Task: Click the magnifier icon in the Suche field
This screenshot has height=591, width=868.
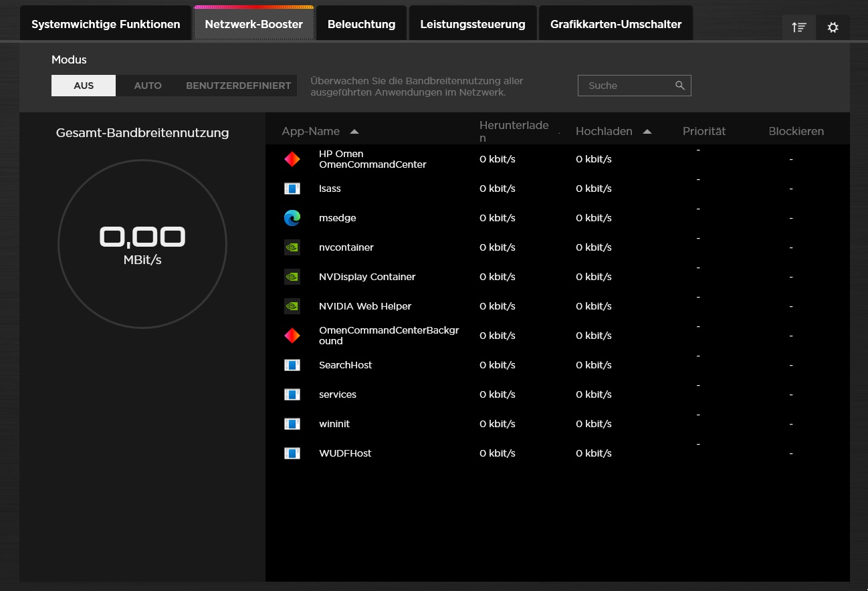Action: (x=680, y=86)
